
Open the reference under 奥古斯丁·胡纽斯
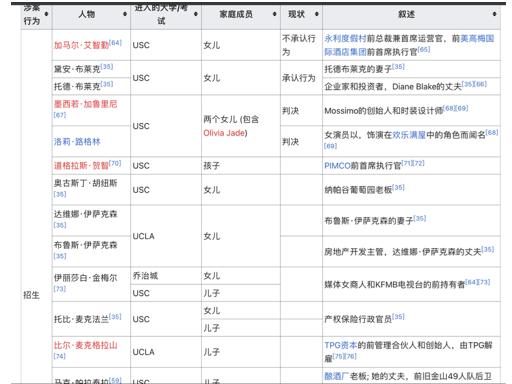[60, 194]
